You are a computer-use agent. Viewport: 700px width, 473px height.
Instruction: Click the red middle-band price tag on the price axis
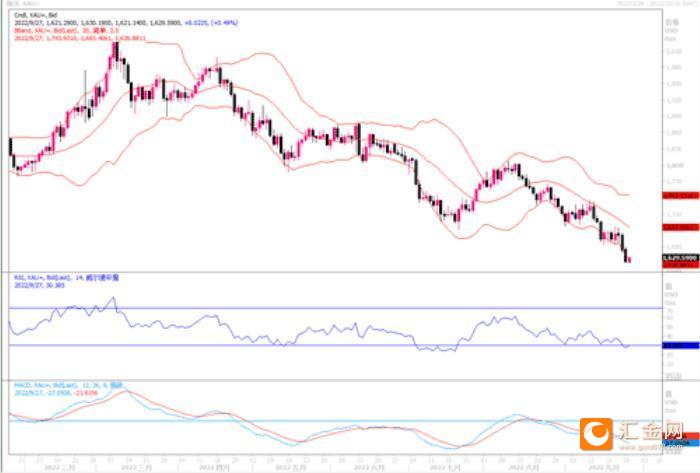pos(680,228)
